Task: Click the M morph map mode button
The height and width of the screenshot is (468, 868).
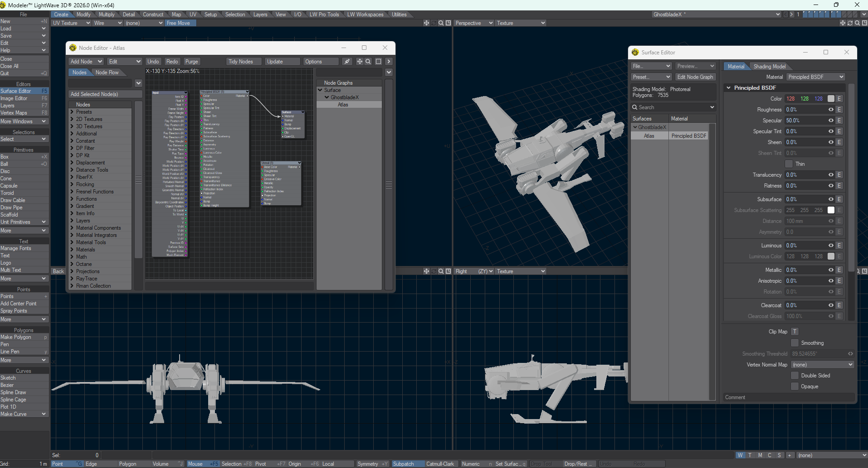Action: coord(760,455)
